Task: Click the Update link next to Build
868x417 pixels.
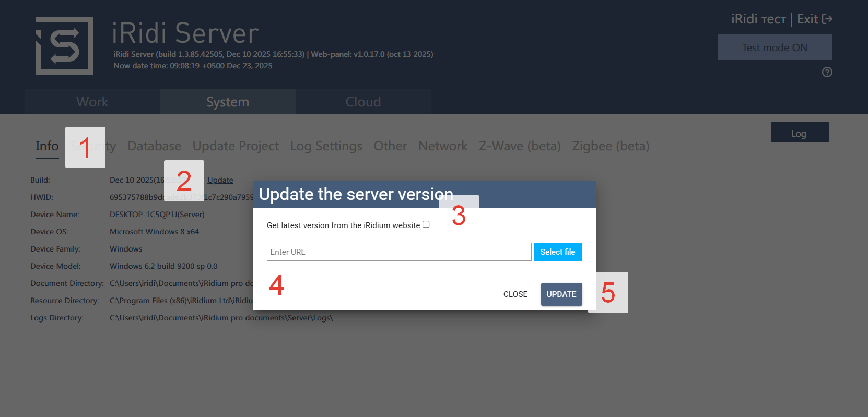Action: point(220,180)
